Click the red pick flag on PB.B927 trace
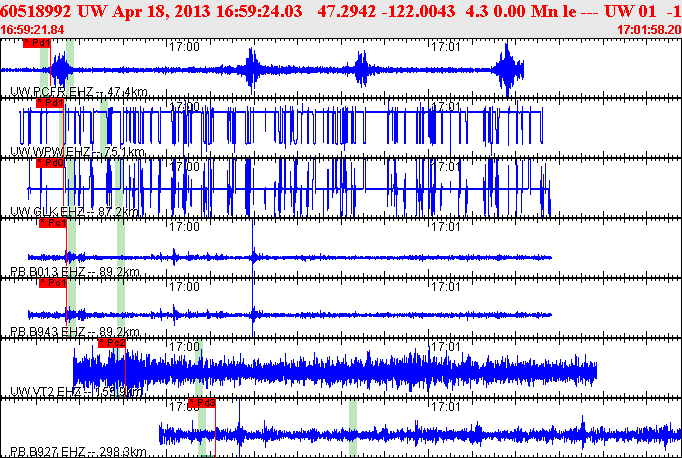This screenshot has width=682, height=458. (x=202, y=403)
